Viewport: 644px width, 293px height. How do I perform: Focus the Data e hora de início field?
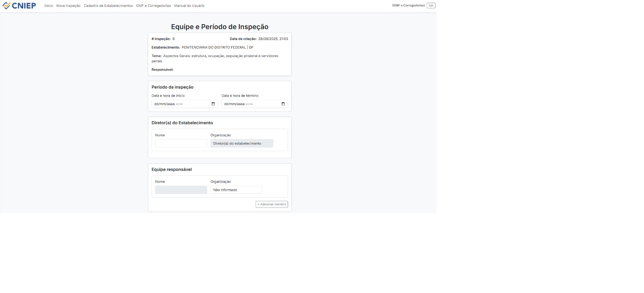181,104
